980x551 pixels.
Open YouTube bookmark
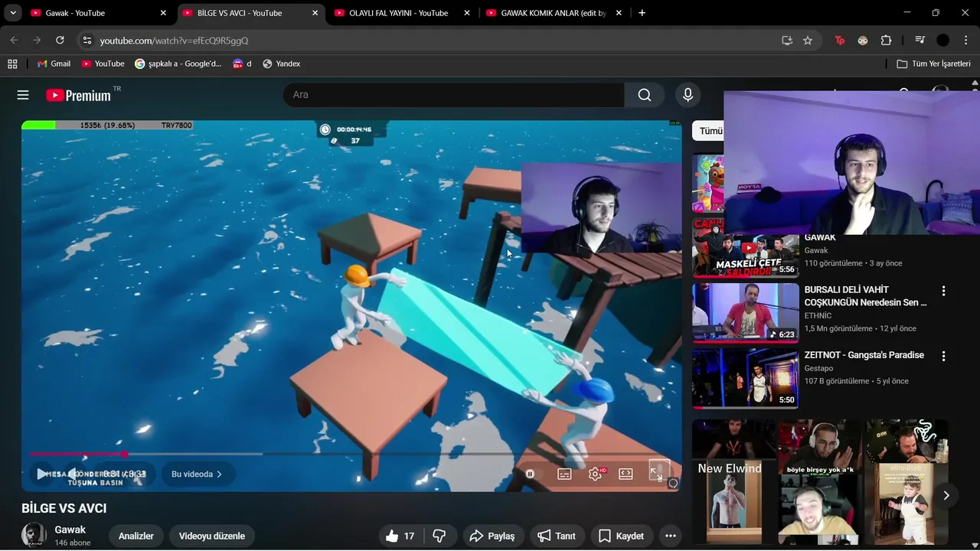click(103, 64)
